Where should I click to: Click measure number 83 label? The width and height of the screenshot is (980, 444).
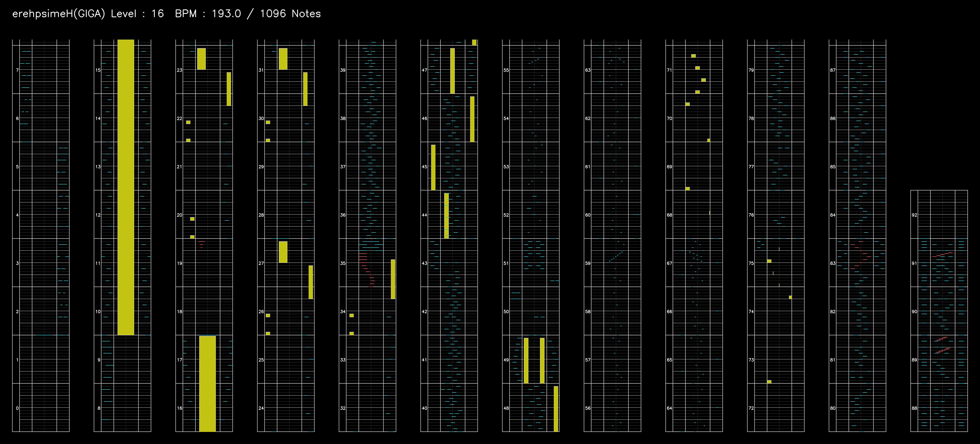click(833, 263)
